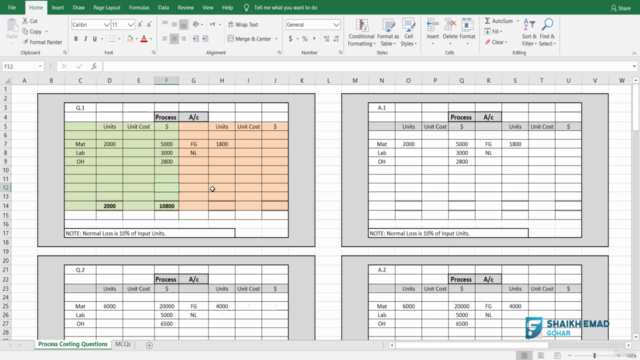
Task: Select the MCQs sheet tab
Action: [x=123, y=344]
